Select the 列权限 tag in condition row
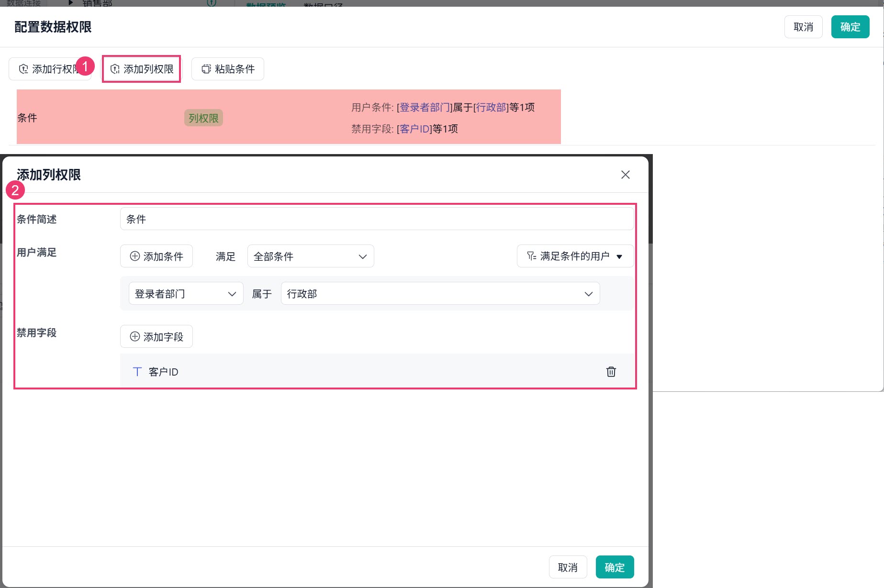The image size is (884, 588). 203,118
